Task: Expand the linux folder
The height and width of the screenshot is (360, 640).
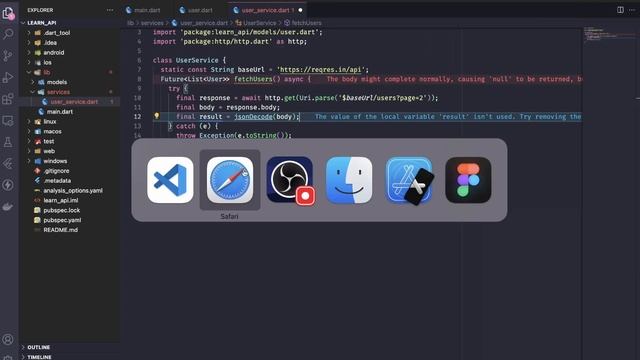Action: (50, 122)
